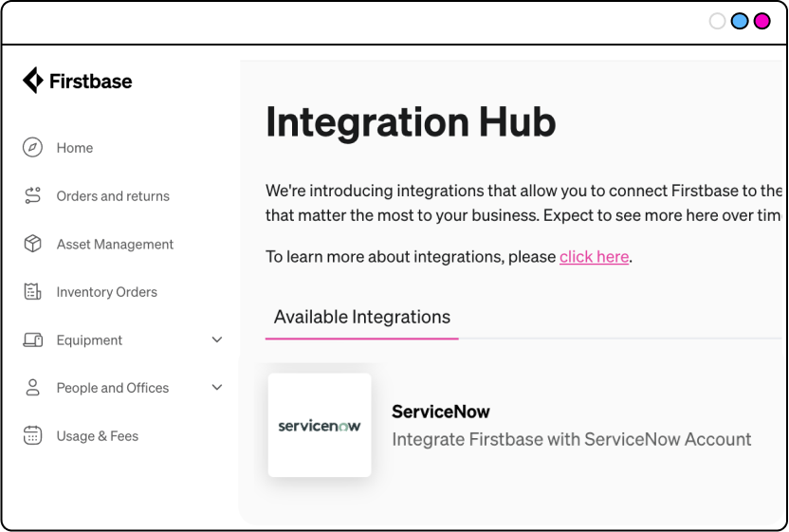Open the Usage & Fees page

pyautogui.click(x=97, y=436)
